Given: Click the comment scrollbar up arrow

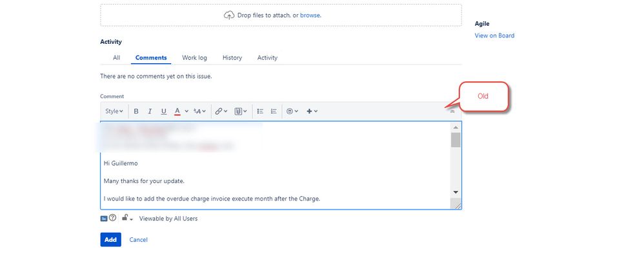Looking at the screenshot, I should tap(456, 128).
